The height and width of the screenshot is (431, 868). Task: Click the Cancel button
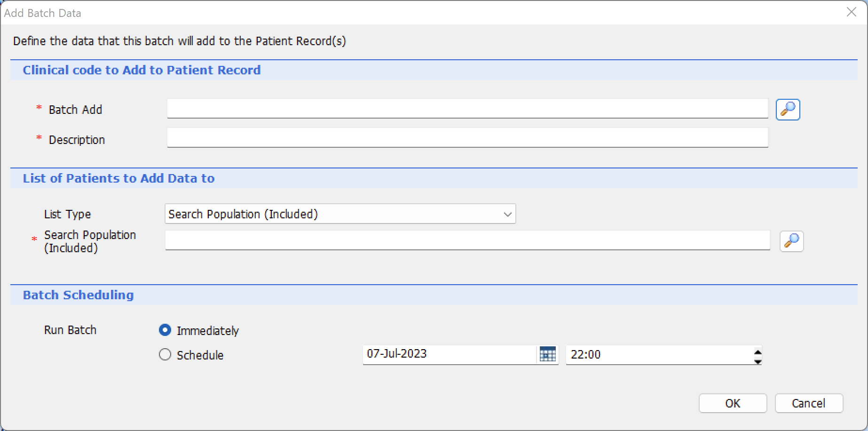coord(809,403)
